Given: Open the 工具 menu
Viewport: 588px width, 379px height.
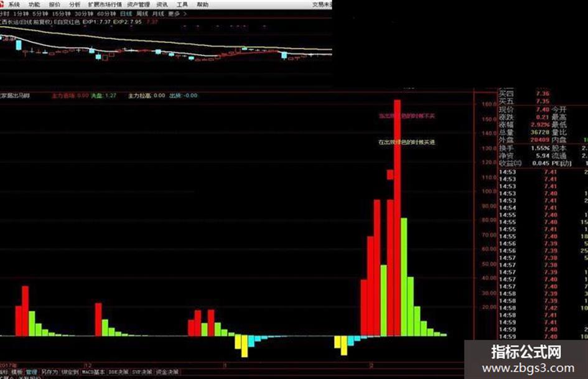Looking at the screenshot, I should (x=182, y=4).
